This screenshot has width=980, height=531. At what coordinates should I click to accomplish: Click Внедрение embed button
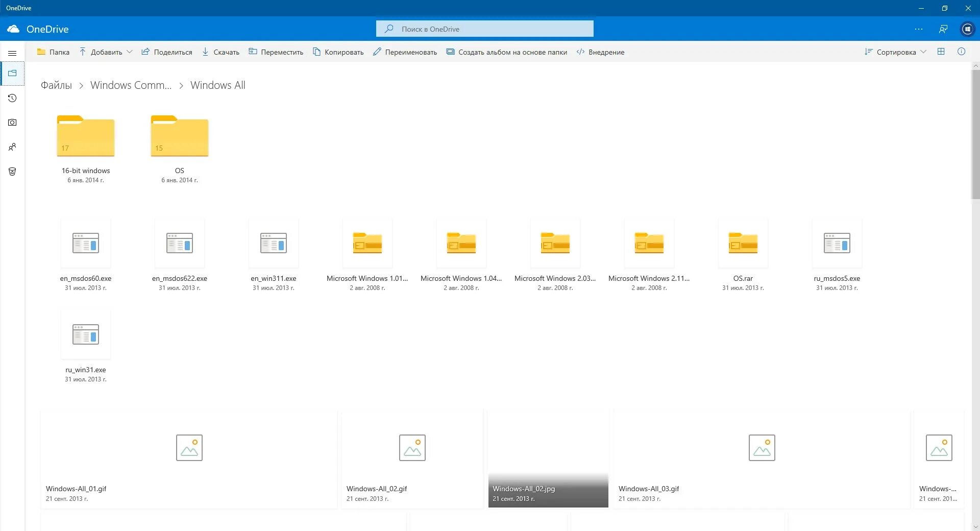point(600,52)
